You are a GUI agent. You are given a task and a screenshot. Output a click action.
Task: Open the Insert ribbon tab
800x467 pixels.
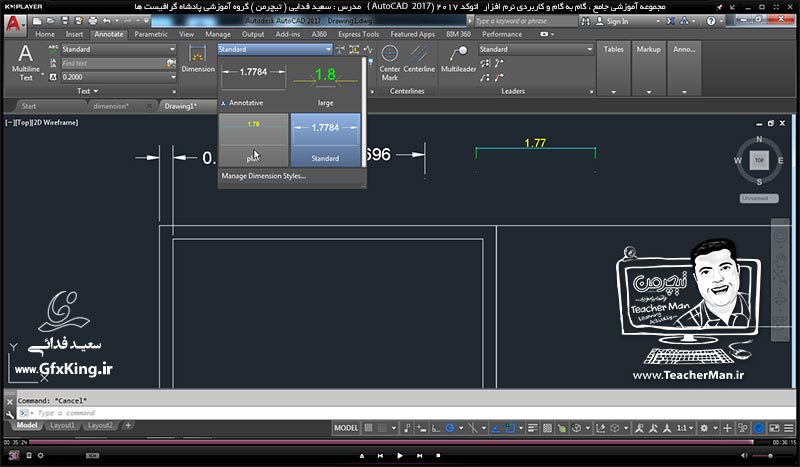click(74, 34)
